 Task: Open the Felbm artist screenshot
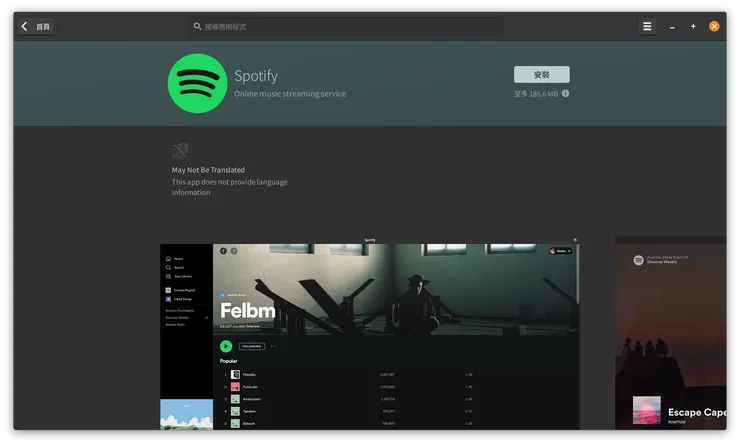[370, 333]
